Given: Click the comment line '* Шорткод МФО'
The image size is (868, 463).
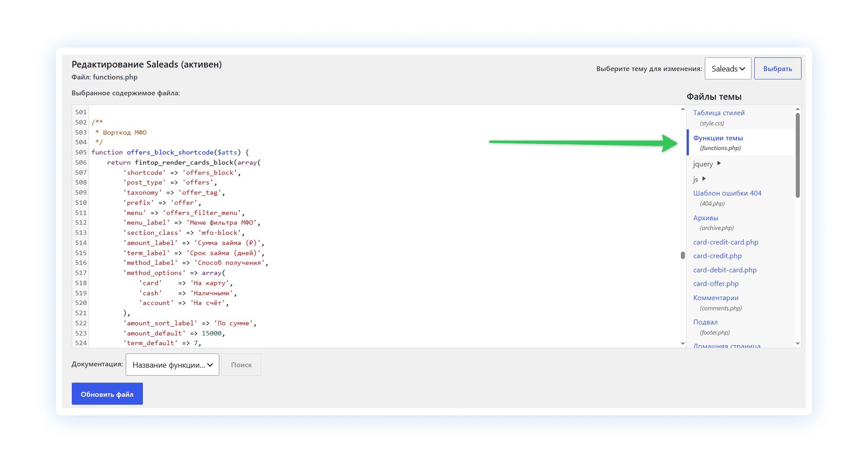Looking at the screenshot, I should [x=121, y=132].
